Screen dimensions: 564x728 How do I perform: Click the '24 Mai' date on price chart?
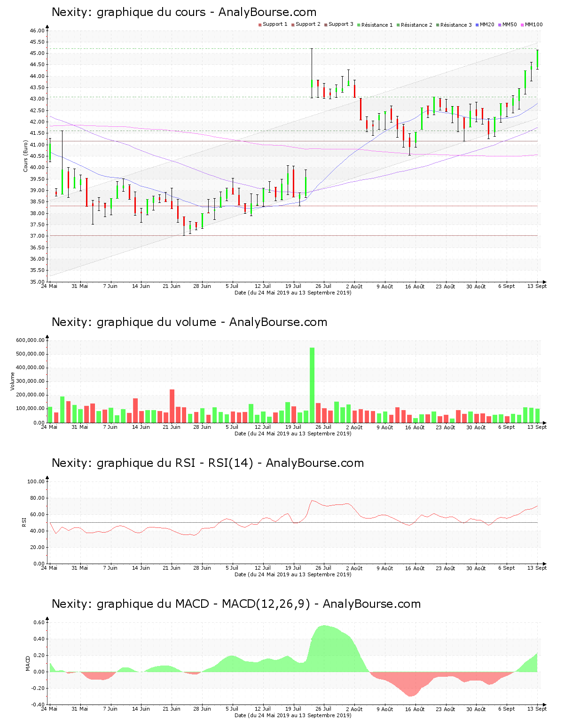(49, 286)
